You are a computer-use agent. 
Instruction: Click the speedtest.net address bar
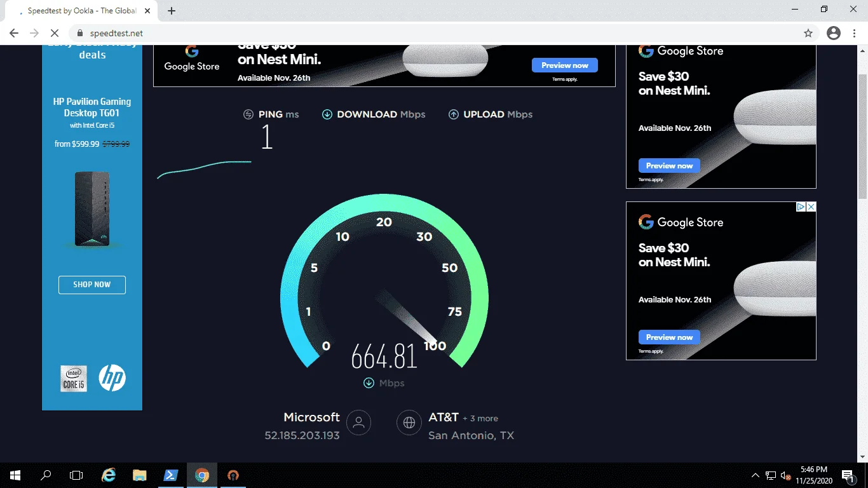[x=438, y=33]
